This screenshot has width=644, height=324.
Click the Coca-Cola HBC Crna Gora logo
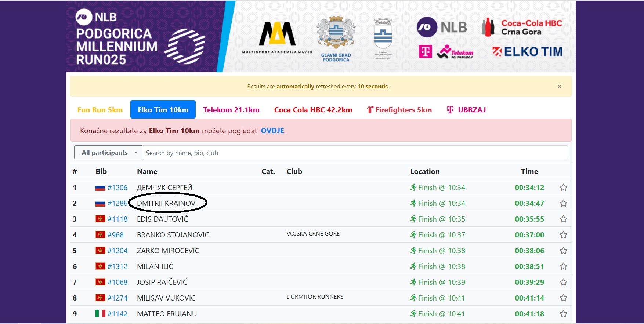point(522,27)
